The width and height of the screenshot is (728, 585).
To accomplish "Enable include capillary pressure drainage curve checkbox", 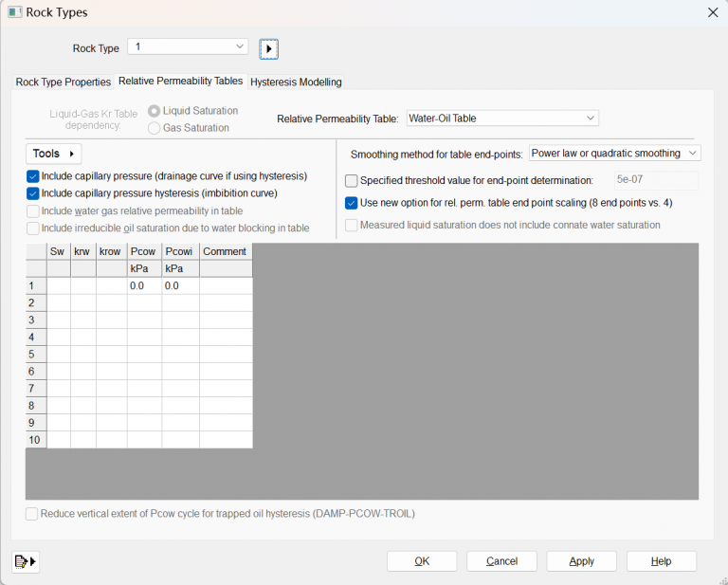I will coord(33,176).
